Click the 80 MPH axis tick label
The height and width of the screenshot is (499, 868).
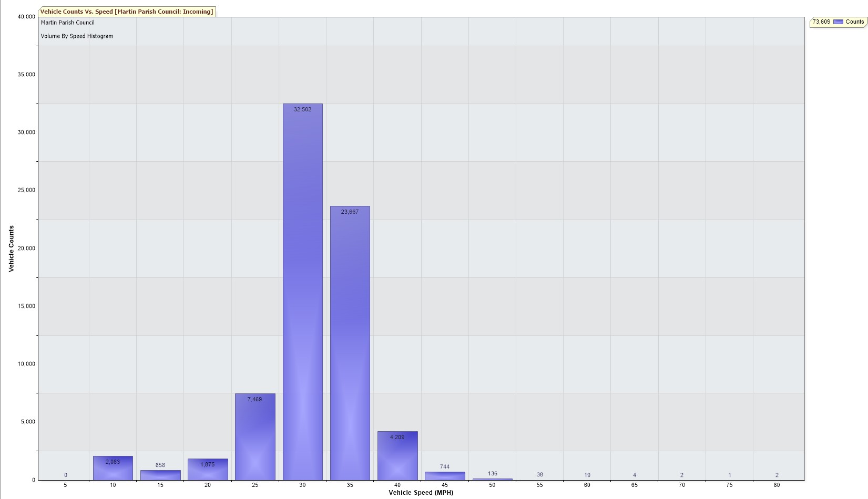coord(777,485)
